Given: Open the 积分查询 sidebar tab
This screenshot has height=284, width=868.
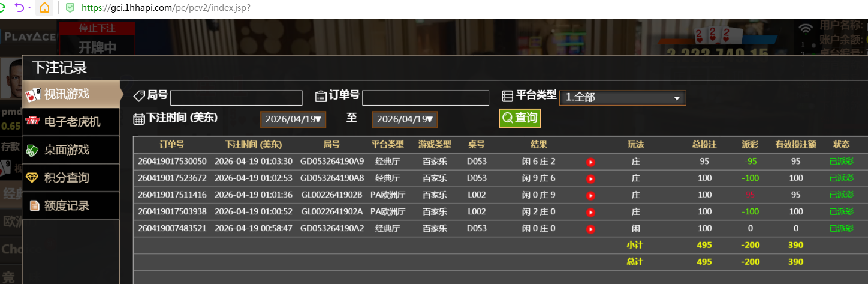Looking at the screenshot, I should pyautogui.click(x=71, y=178).
